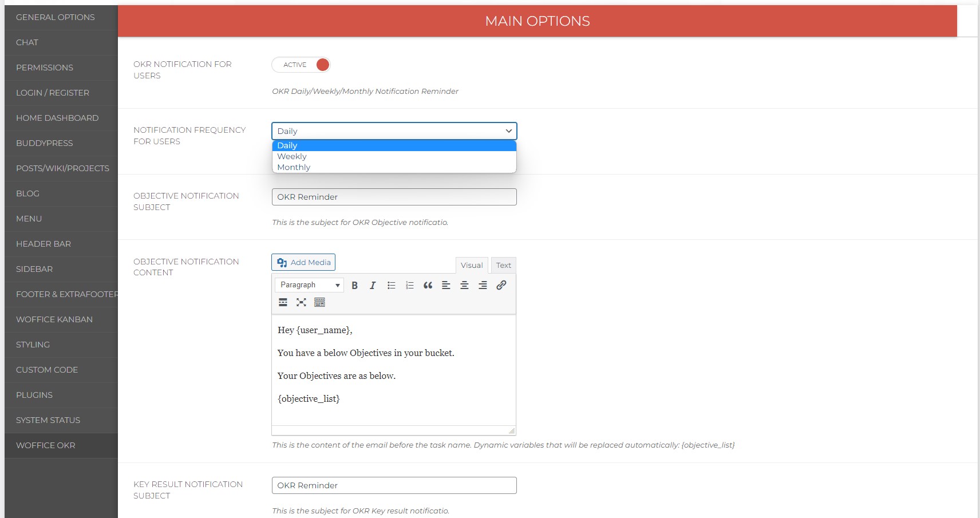Click the Add Media button
The height and width of the screenshot is (518, 980).
[x=303, y=262]
